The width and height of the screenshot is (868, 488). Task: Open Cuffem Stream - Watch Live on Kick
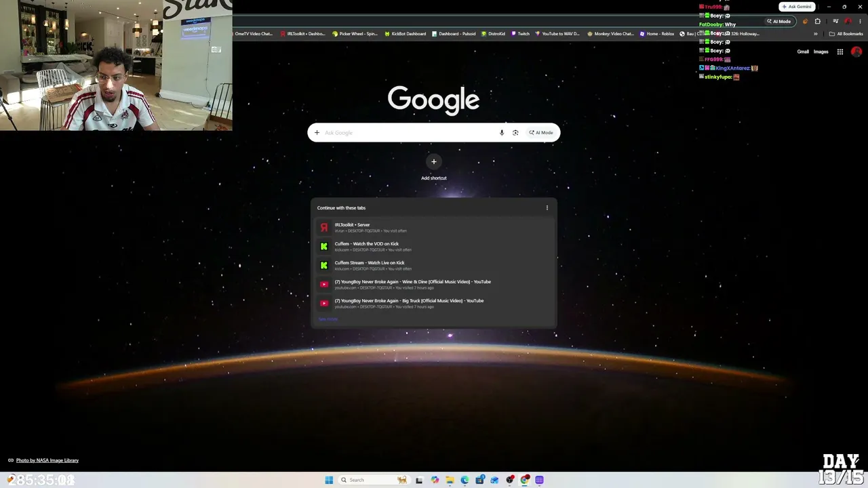click(434, 266)
